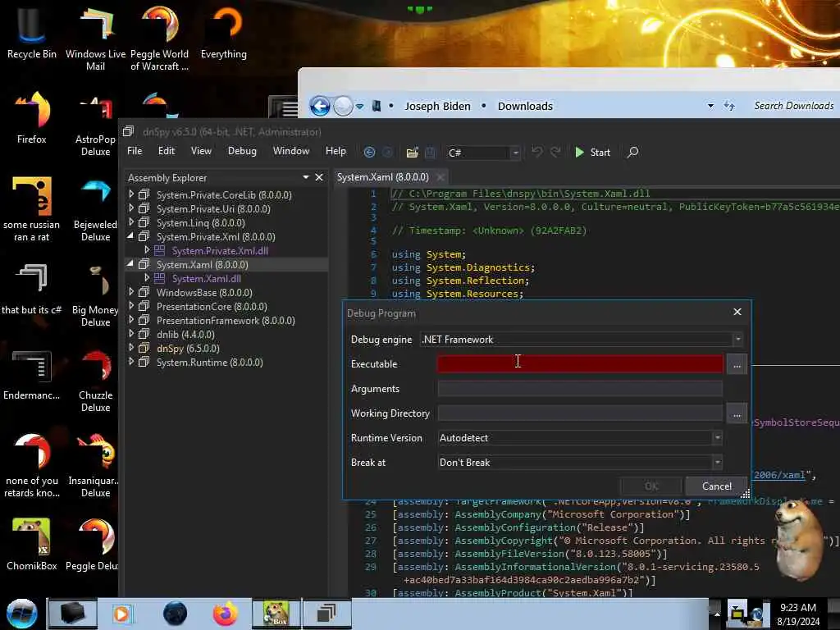Close the Debug Program dialog
Screen dimensions: 840x630
737,312
